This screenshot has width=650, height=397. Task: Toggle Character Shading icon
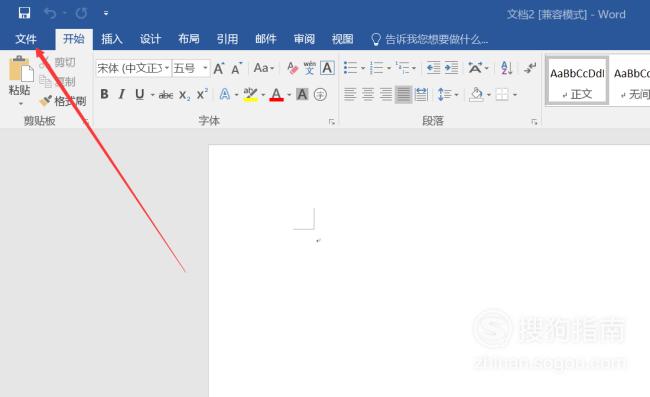coord(302,94)
